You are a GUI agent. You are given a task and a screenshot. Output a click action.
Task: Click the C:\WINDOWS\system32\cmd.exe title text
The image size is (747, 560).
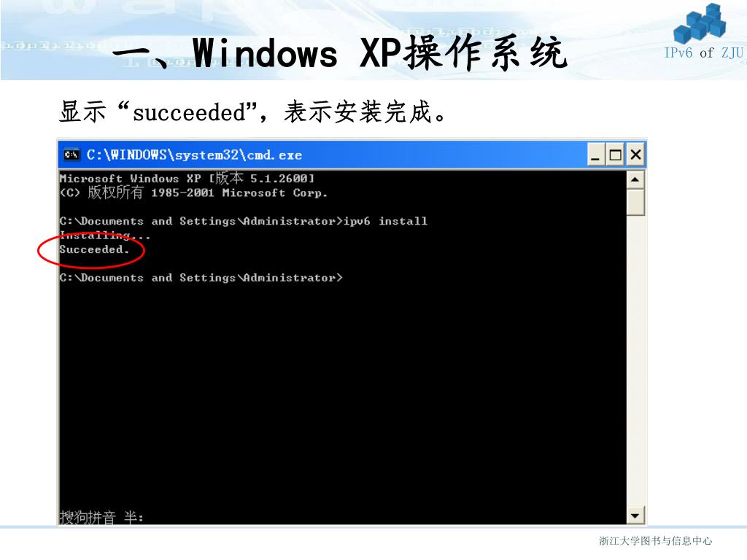tap(194, 155)
